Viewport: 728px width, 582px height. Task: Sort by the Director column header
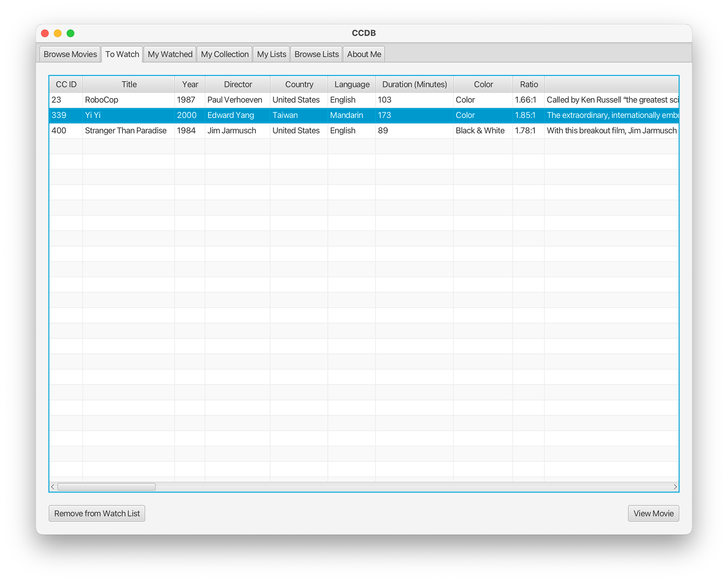(238, 84)
